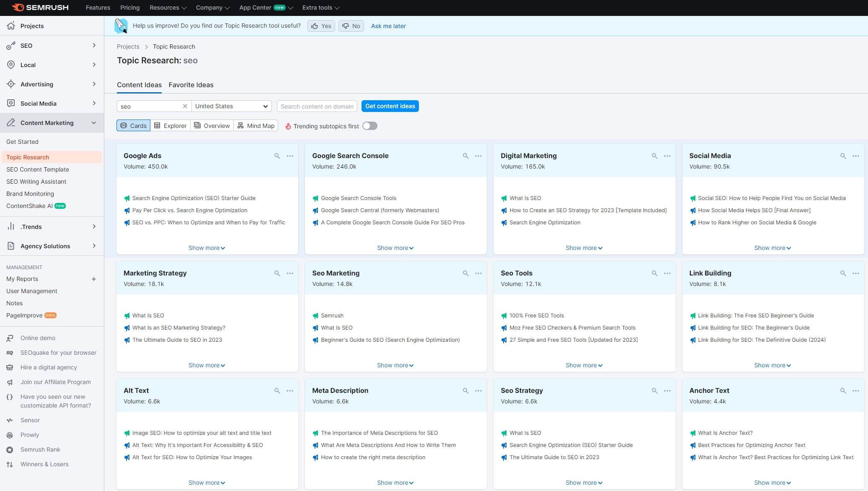Click search icon on Meta Description card
This screenshot has width=868, height=491.
(x=465, y=391)
